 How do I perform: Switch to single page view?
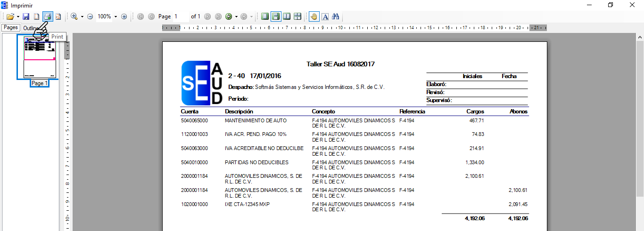[x=265, y=16]
